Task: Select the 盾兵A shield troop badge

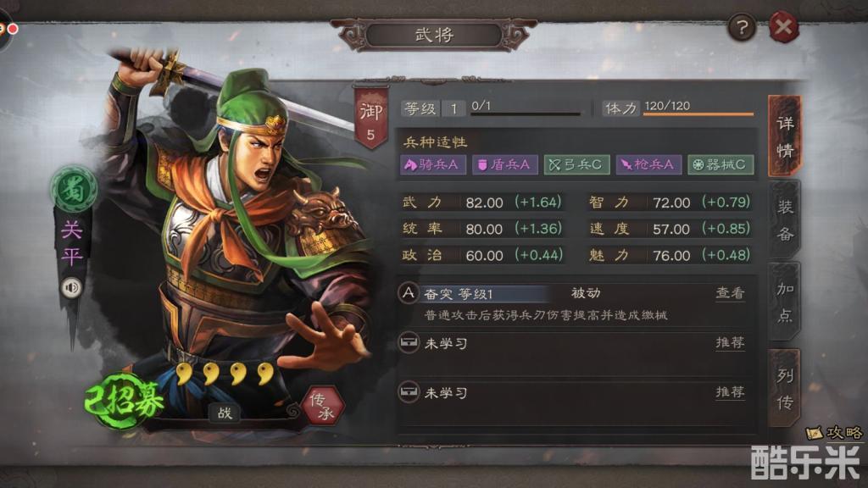Action: (x=504, y=165)
